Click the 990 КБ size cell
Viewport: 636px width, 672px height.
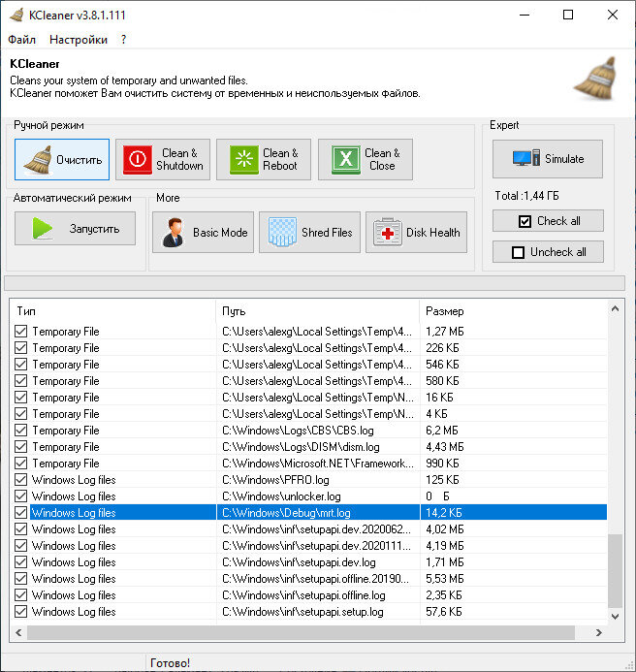(x=442, y=464)
